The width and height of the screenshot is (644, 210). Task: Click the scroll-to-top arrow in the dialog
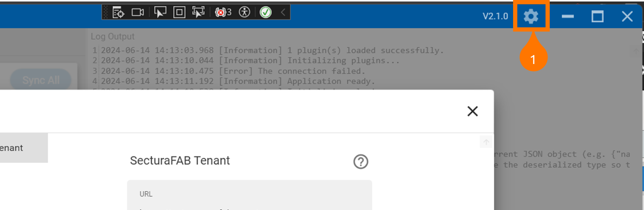pos(486,142)
